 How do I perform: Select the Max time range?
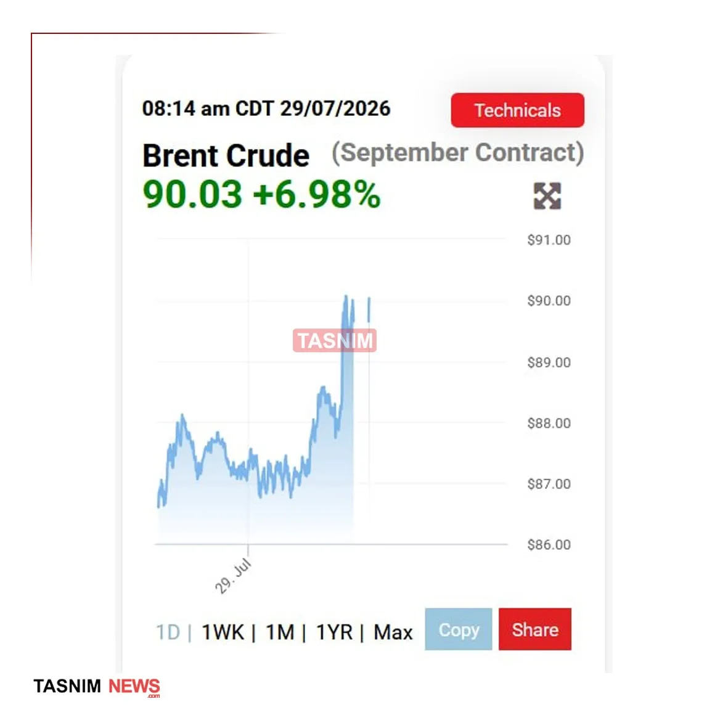[393, 632]
